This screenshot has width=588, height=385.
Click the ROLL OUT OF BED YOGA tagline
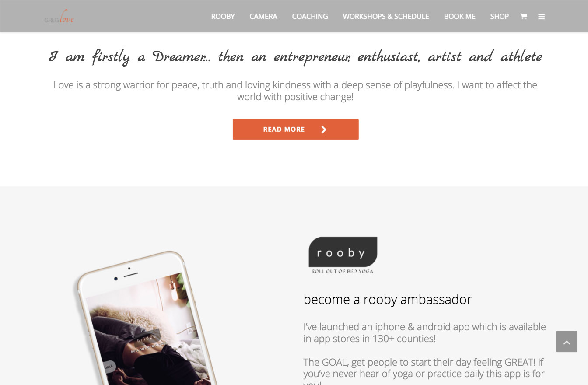pos(342,272)
